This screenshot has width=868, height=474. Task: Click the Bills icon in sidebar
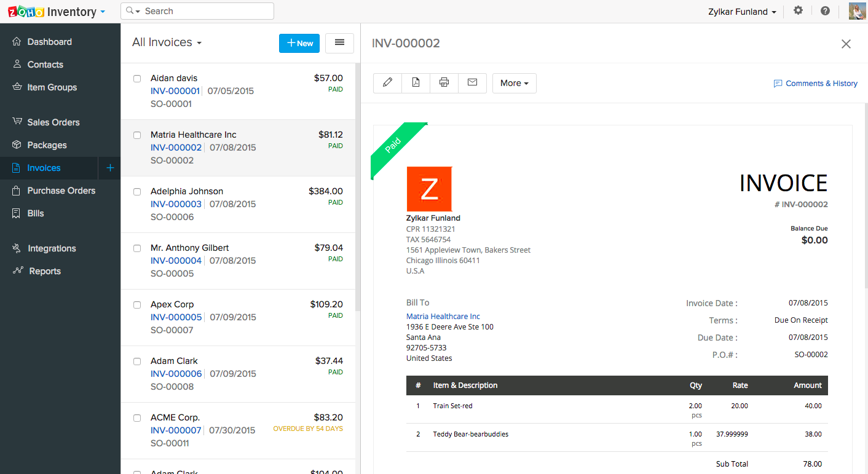pos(17,213)
